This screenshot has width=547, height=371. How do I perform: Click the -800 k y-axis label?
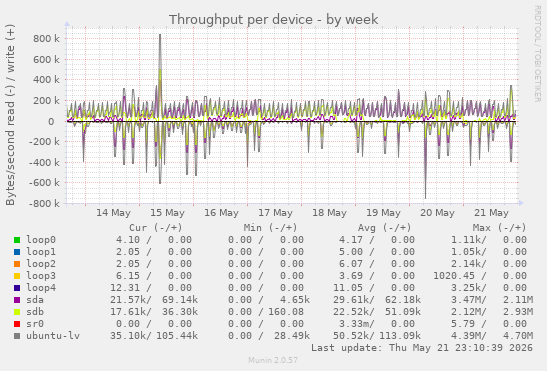click(44, 203)
